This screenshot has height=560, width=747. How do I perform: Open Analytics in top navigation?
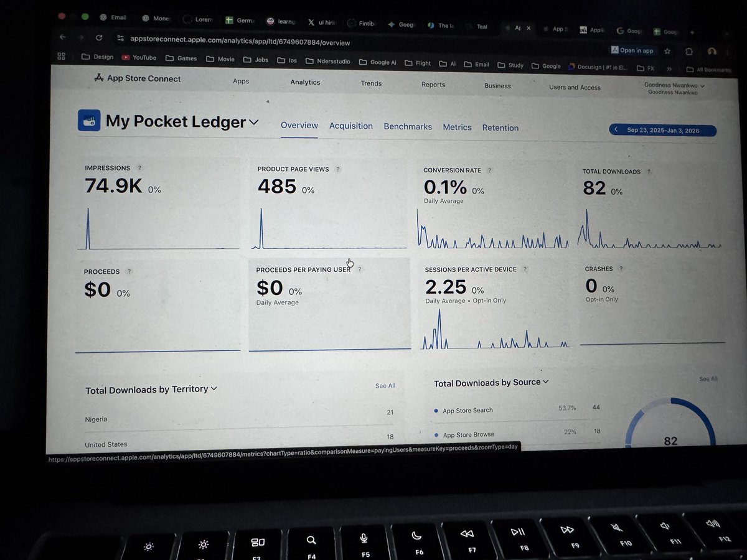pyautogui.click(x=305, y=82)
